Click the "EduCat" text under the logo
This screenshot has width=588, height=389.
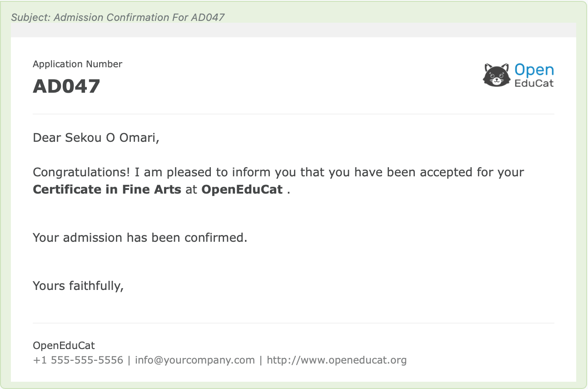tap(534, 83)
